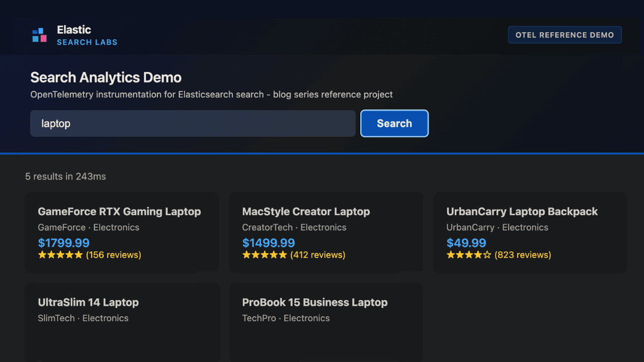Click the $1799.99 price
This screenshot has width=644, height=362.
tap(64, 243)
